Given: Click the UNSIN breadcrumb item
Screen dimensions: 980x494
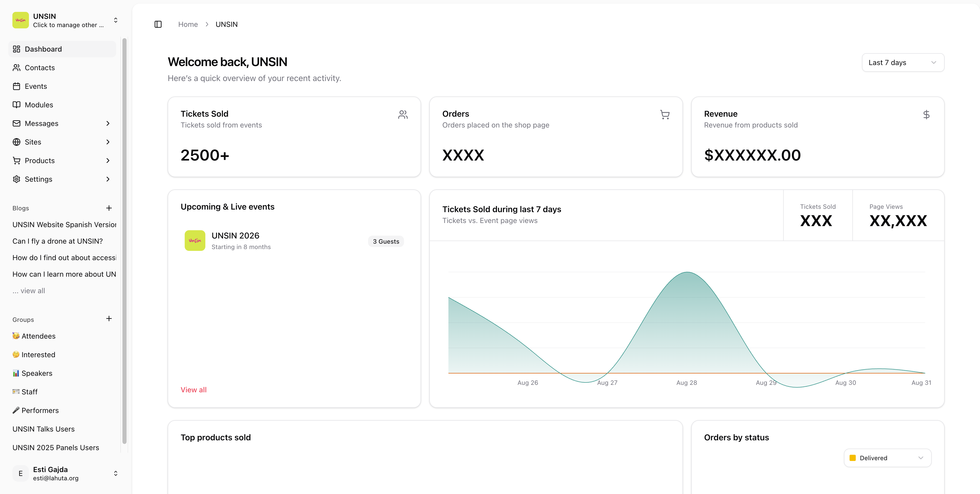Looking at the screenshot, I should pyautogui.click(x=226, y=24).
